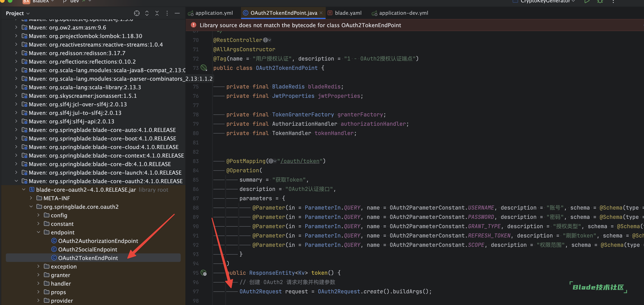The image size is (644, 305).
Task: Switch to the application-dev.yml tab
Action: [400, 13]
